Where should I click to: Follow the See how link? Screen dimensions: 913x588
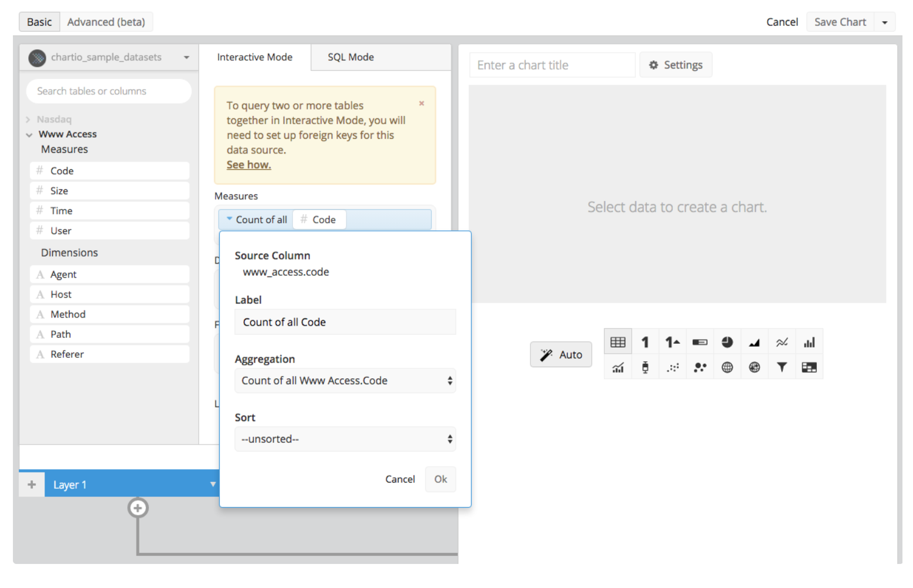click(x=248, y=165)
